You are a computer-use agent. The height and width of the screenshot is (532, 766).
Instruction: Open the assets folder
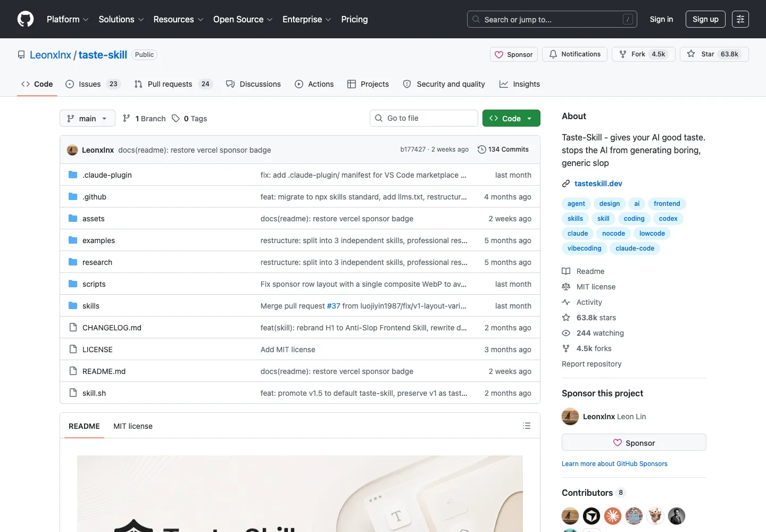click(x=93, y=219)
